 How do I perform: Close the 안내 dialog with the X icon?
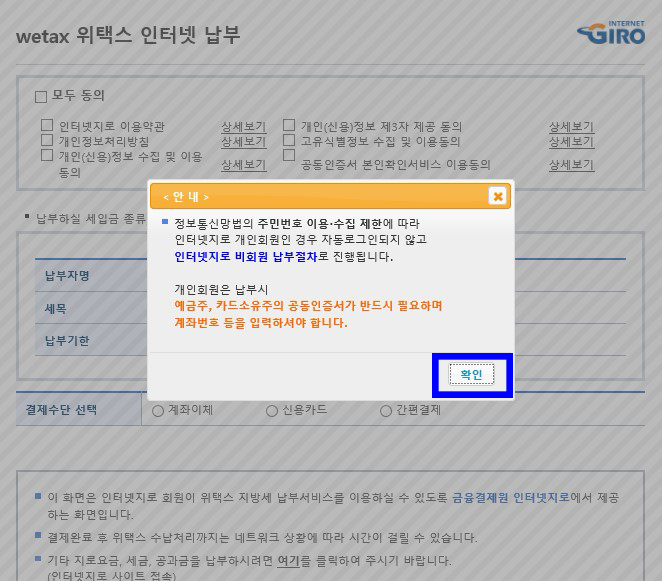coord(498,196)
